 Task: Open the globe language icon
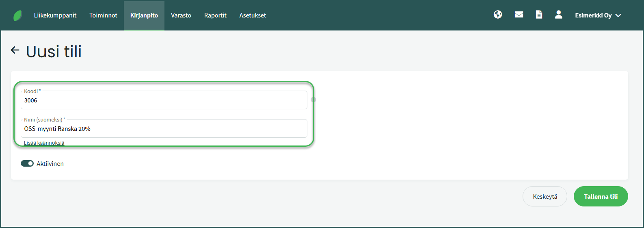coord(498,15)
